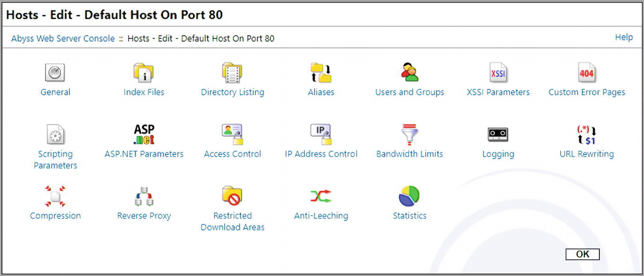644x276 pixels.
Task: Open the ASP.NET Parameters icon
Action: pos(144,134)
